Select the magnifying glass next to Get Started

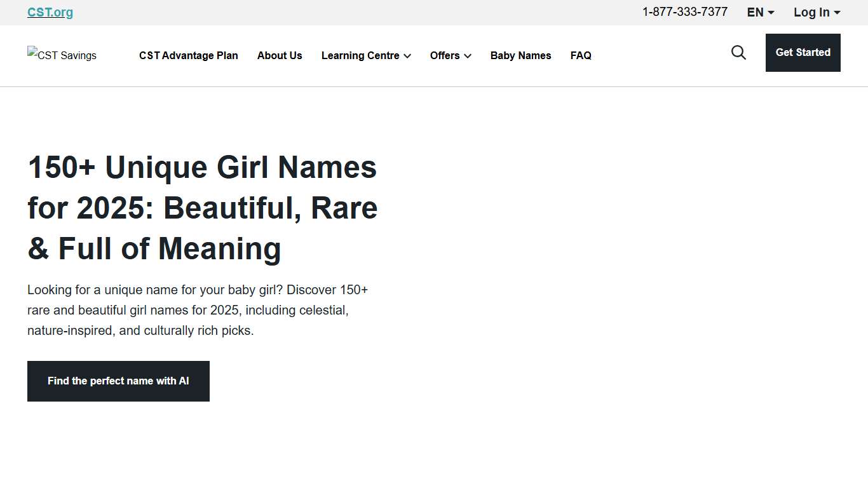click(x=738, y=53)
